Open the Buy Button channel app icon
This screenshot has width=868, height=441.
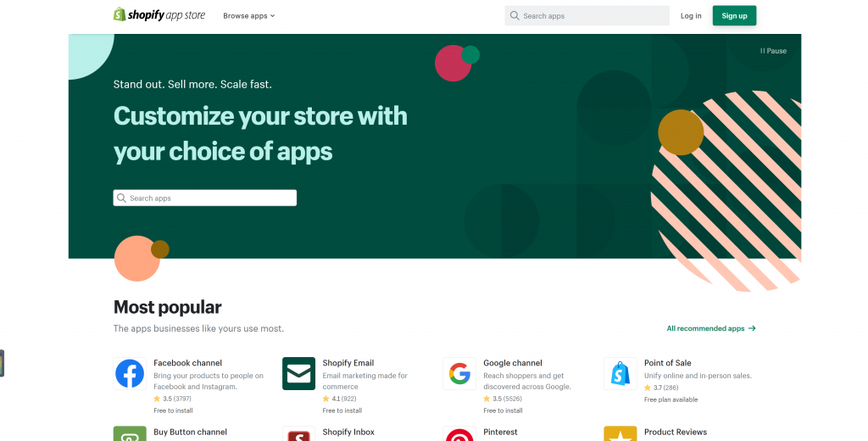point(130,433)
